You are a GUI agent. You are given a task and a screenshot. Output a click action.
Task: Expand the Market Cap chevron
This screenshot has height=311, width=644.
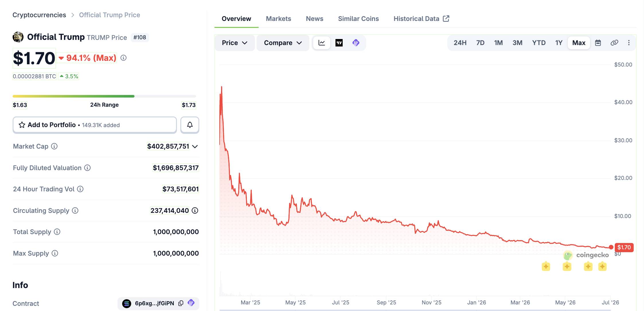[x=195, y=147]
